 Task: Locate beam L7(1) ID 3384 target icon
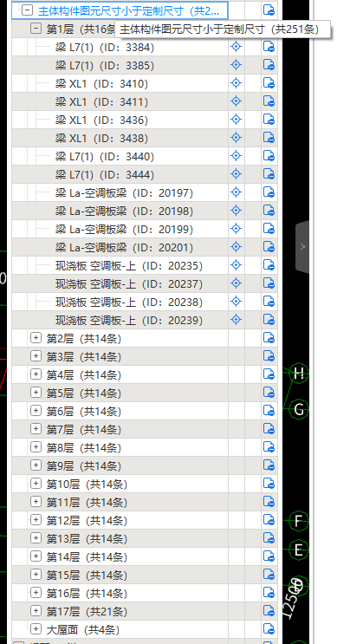coord(236,47)
